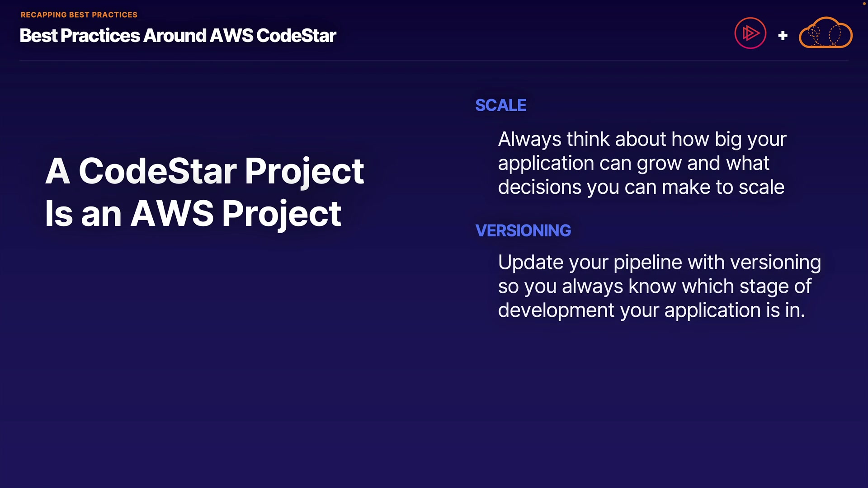Click the small orange dot in the corner
This screenshot has width=868, height=488.
tap(864, 3)
